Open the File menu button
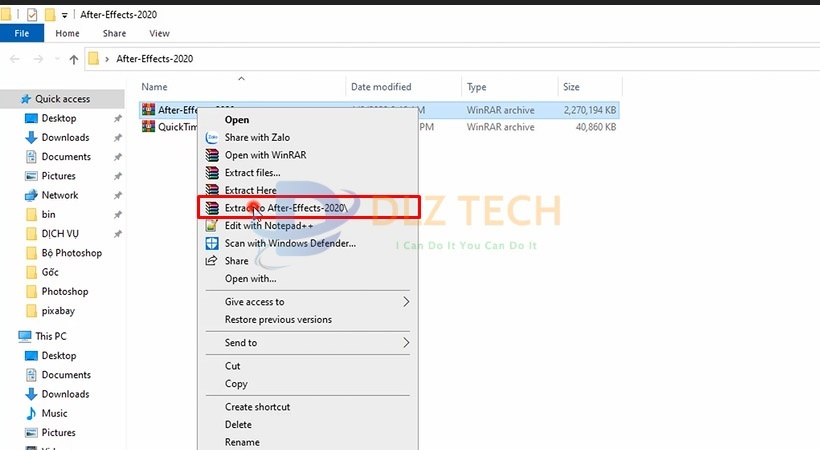820x450 pixels. tap(22, 33)
